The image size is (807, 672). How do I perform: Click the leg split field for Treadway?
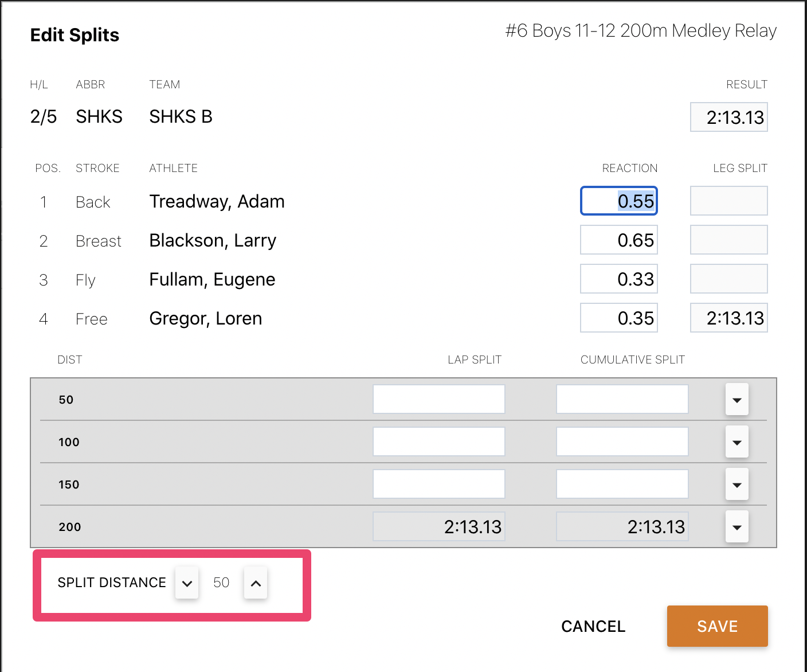[x=728, y=201]
